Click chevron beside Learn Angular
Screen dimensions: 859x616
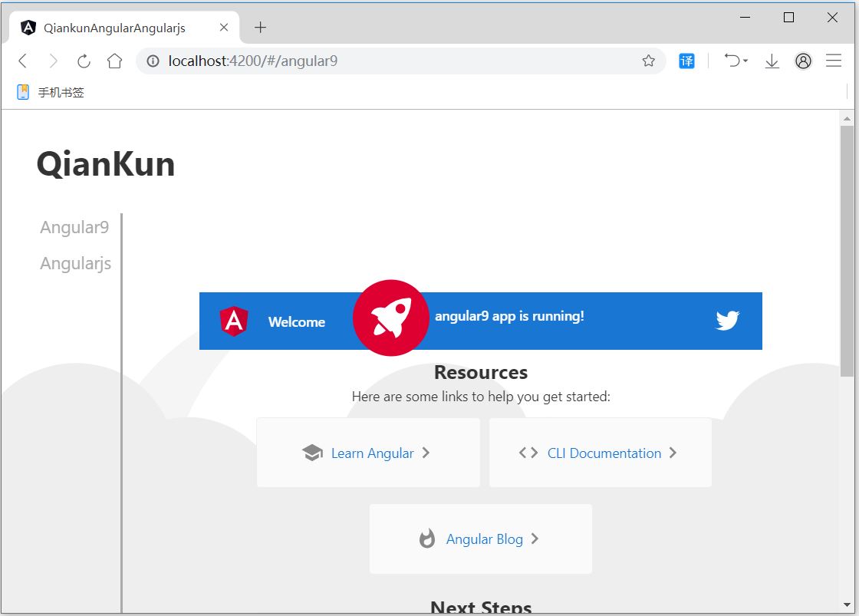tap(426, 453)
